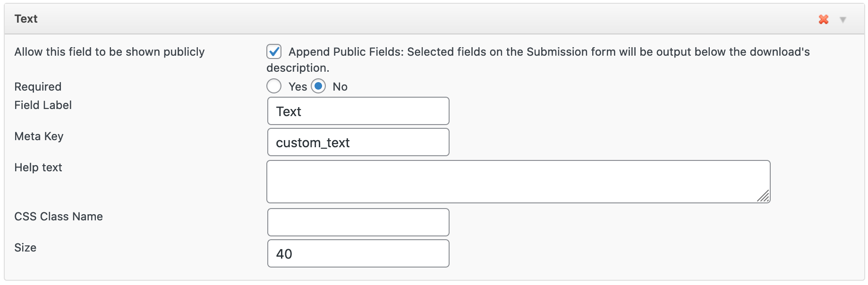Click the "Allow this field to be shown publicly" label
The height and width of the screenshot is (285, 868).
(x=110, y=52)
